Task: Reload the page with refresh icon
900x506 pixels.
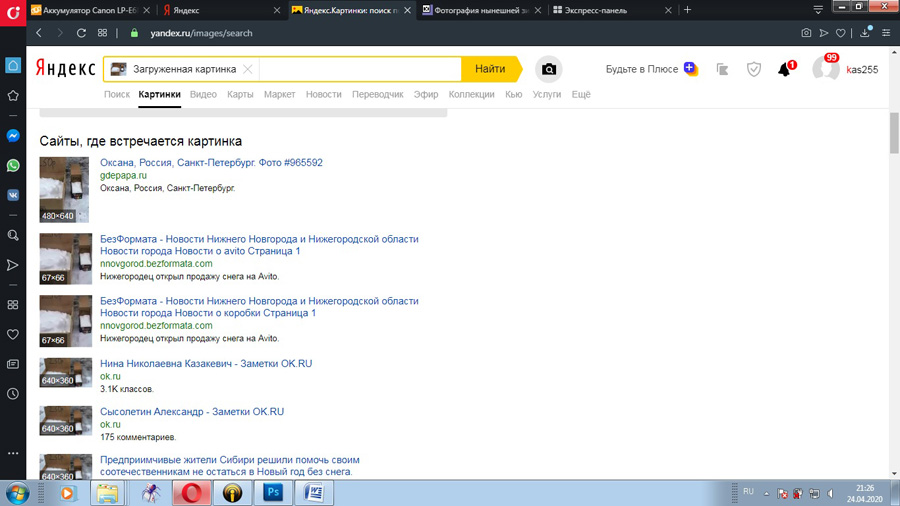Action: (81, 33)
